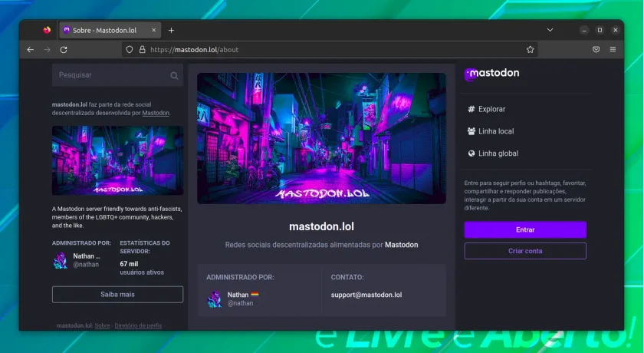Image resolution: width=644 pixels, height=353 pixels.
Task: Click the Saiba mais button
Action: (117, 295)
